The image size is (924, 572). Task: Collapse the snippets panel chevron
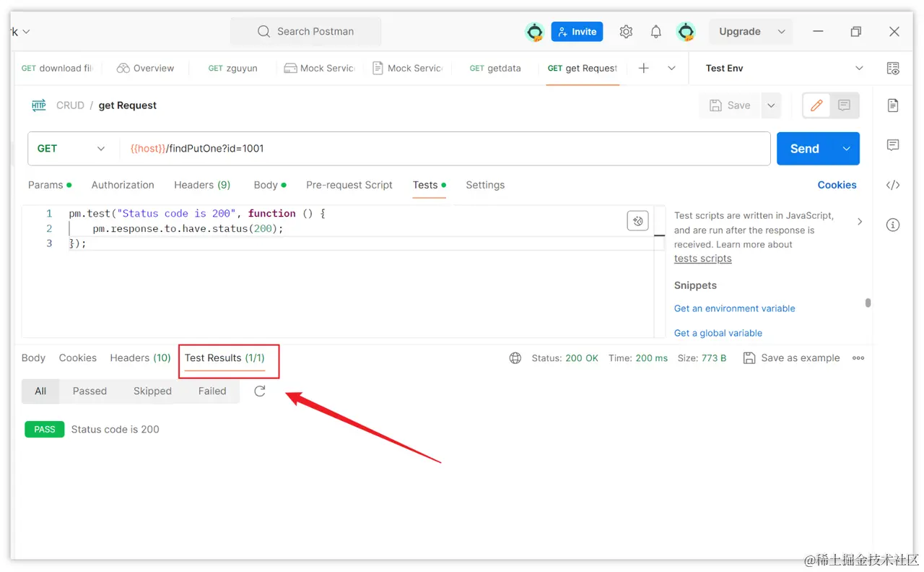pyautogui.click(x=859, y=222)
